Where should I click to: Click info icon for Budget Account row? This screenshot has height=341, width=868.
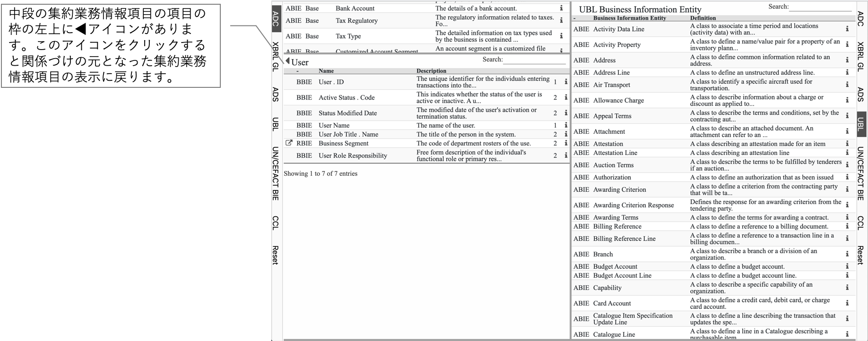coord(847,266)
